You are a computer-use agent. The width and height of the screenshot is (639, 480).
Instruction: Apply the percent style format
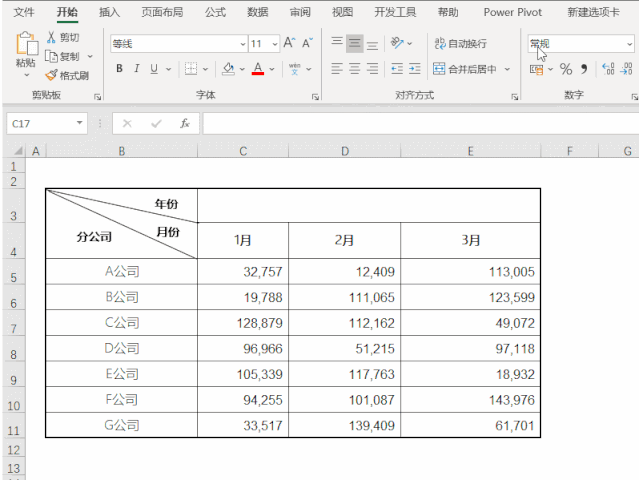tap(565, 69)
